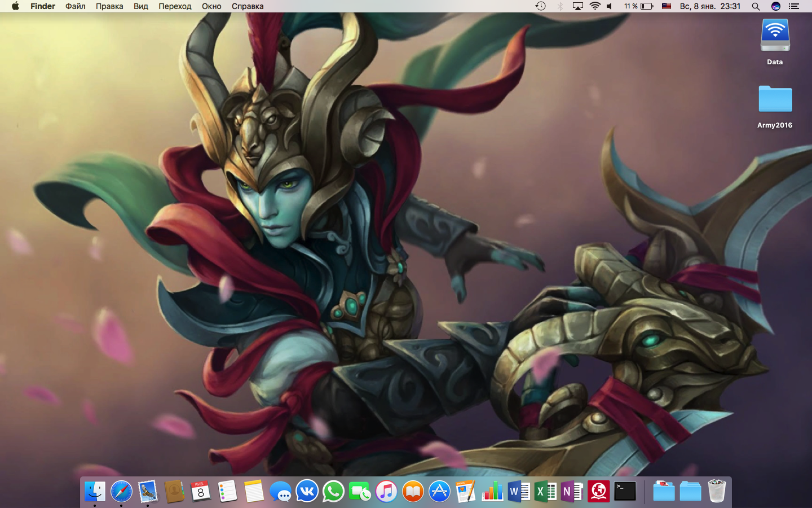Open the yellow Notes app
The height and width of the screenshot is (508, 812).
[254, 492]
